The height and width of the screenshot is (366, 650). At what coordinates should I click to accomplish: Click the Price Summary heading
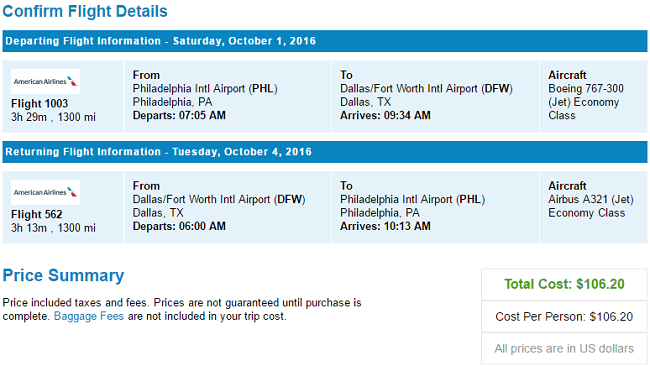coord(63,276)
